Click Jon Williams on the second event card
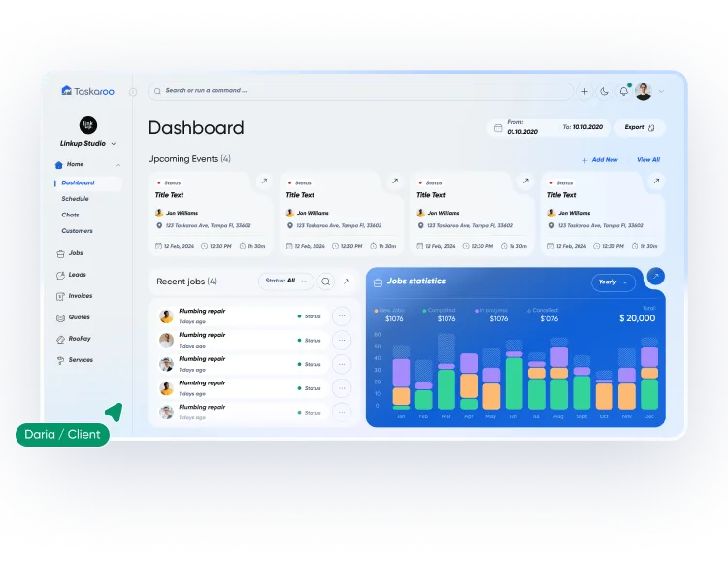 coord(313,213)
